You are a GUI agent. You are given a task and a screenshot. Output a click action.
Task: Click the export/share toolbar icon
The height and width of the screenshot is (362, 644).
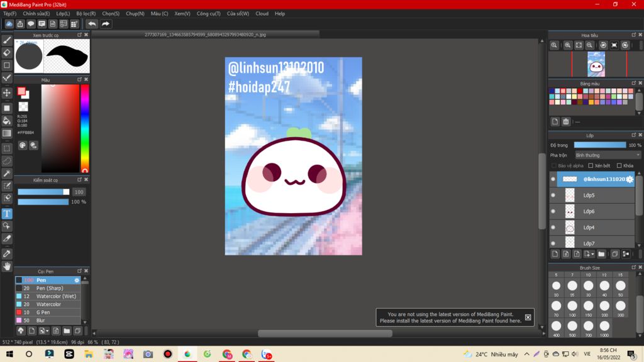tap(19, 24)
